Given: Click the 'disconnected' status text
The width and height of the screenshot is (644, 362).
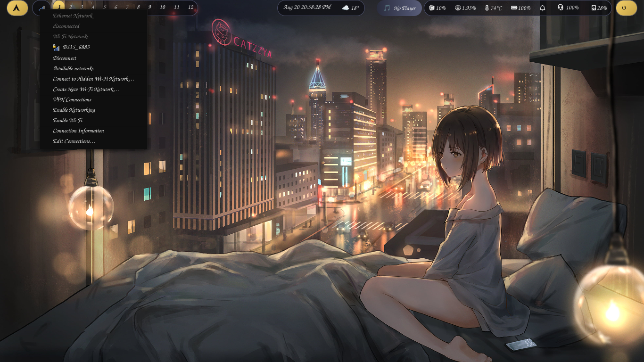Looking at the screenshot, I should pyautogui.click(x=66, y=26).
